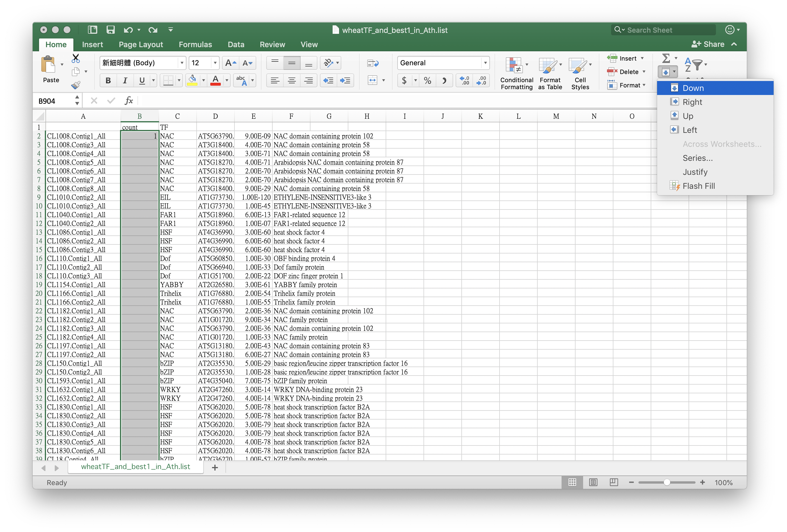This screenshot has width=787, height=532.
Task: Click the AutoSum sigma icon
Action: [x=666, y=58]
